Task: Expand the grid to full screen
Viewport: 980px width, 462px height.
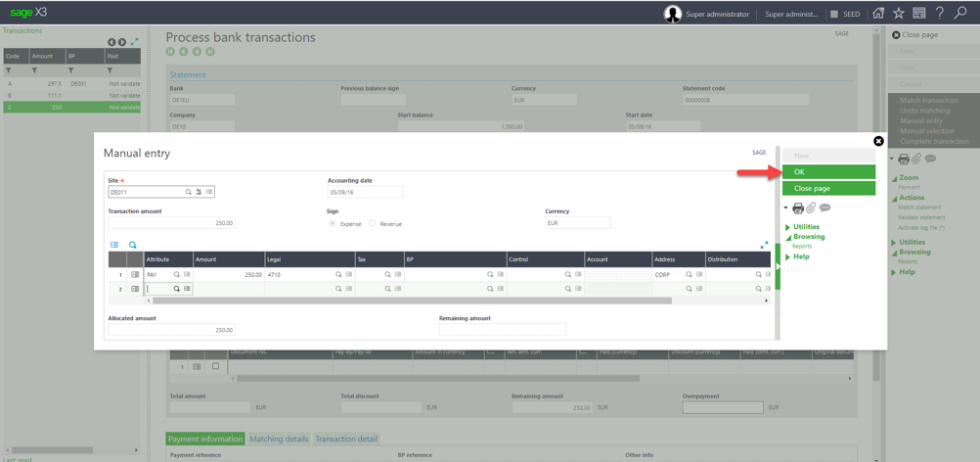Action: click(764, 245)
